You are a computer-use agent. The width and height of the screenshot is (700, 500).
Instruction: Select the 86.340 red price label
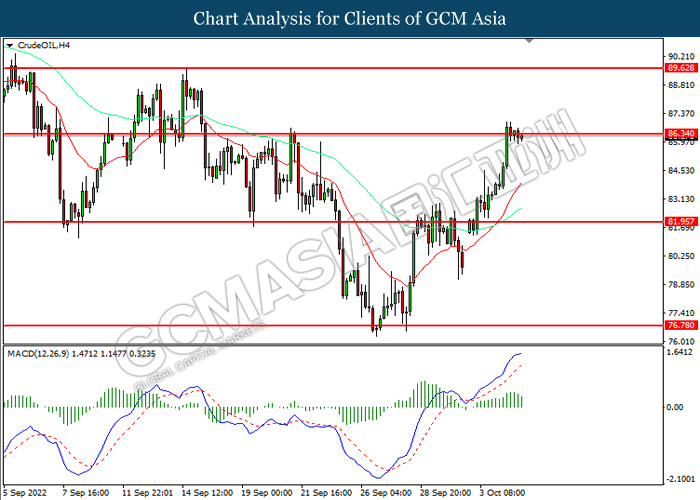681,133
